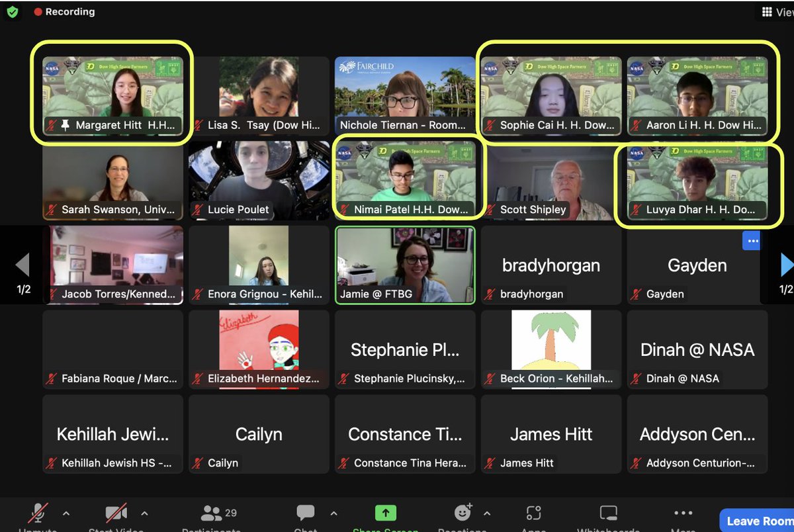The height and width of the screenshot is (532, 794).
Task: Click muted mic icon beside Lisa S. Tsay
Action: point(198,124)
